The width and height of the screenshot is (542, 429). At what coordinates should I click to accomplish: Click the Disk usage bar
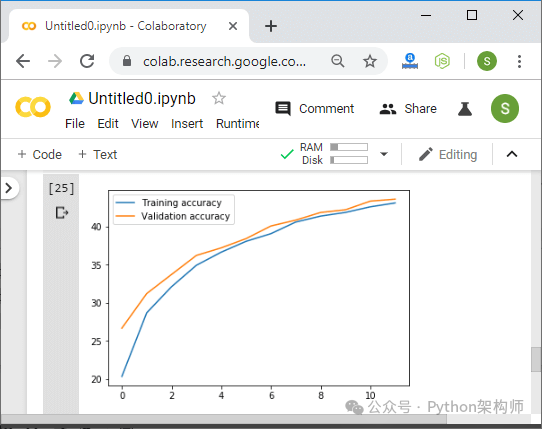[349, 160]
